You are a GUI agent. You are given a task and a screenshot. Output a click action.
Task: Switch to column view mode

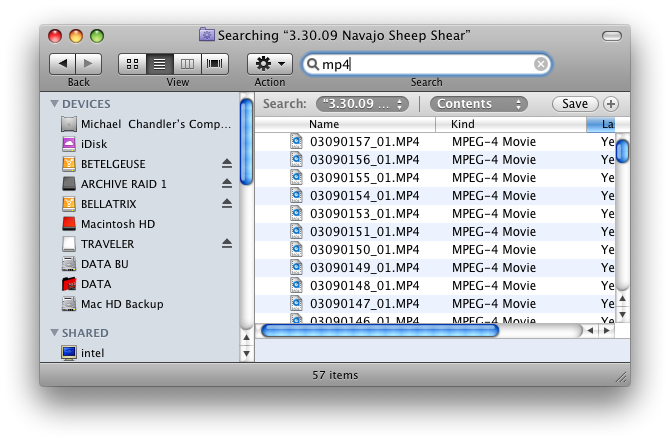187,64
